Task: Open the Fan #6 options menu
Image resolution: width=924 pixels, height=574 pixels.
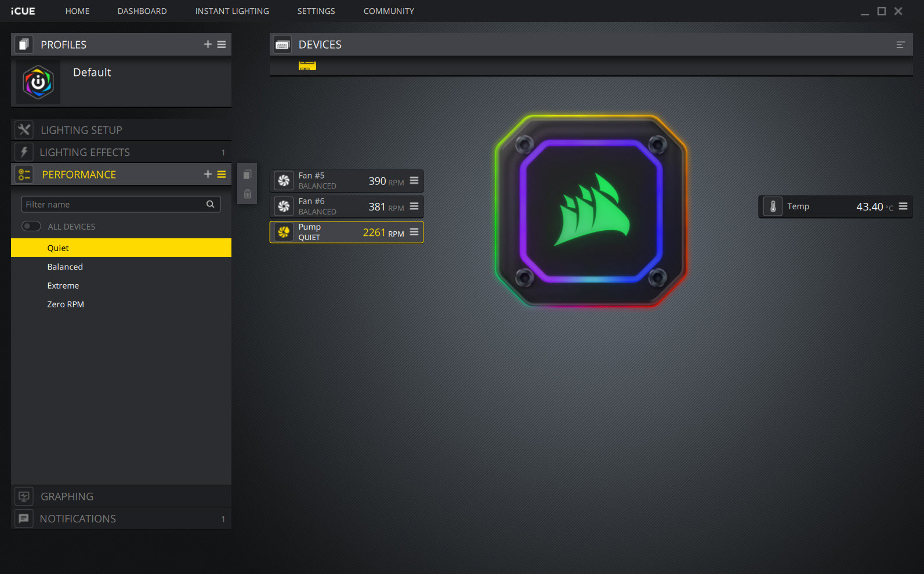Action: (x=414, y=206)
